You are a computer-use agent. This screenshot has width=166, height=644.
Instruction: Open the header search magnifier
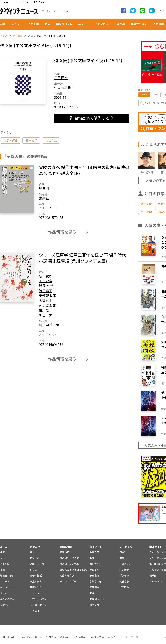pyautogui.click(x=162, y=11)
